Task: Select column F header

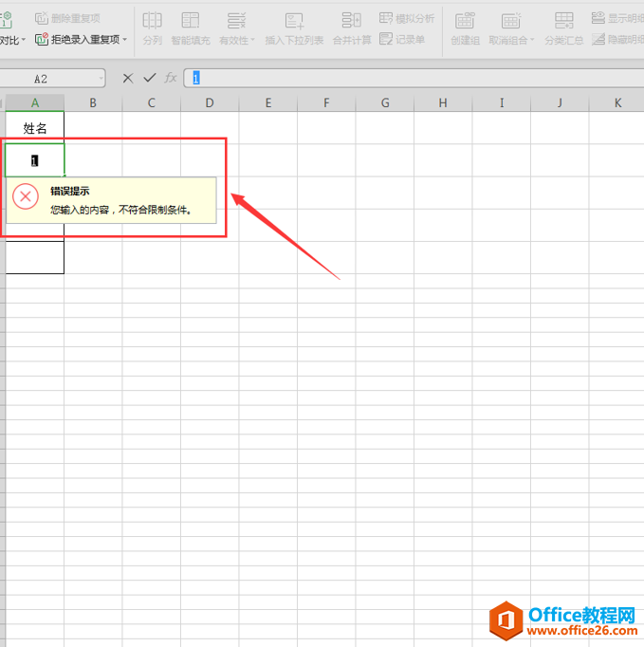Action: coord(326,102)
